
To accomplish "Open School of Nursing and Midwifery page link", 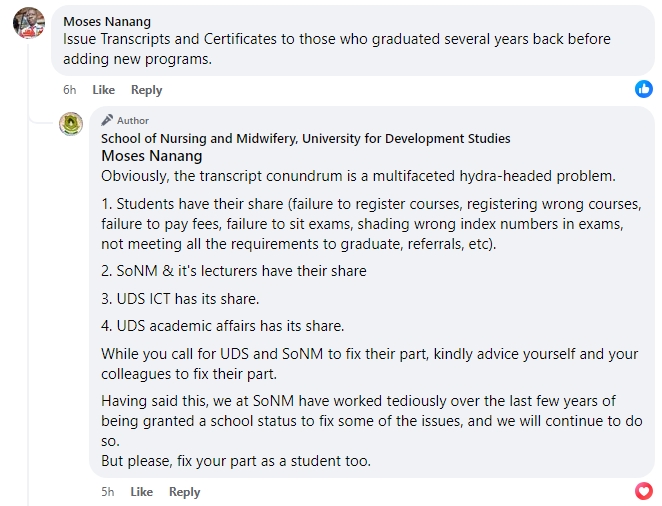I will click(x=306, y=138).
